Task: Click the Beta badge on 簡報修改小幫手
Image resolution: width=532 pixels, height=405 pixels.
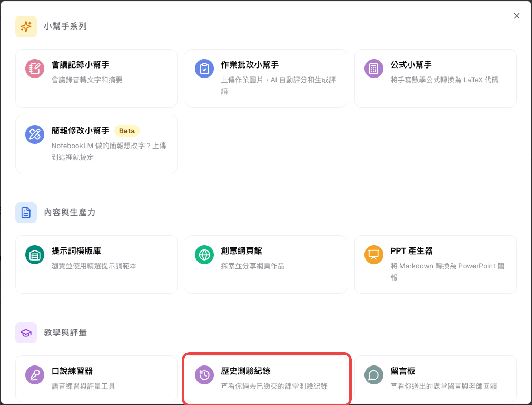Action: pyautogui.click(x=127, y=131)
